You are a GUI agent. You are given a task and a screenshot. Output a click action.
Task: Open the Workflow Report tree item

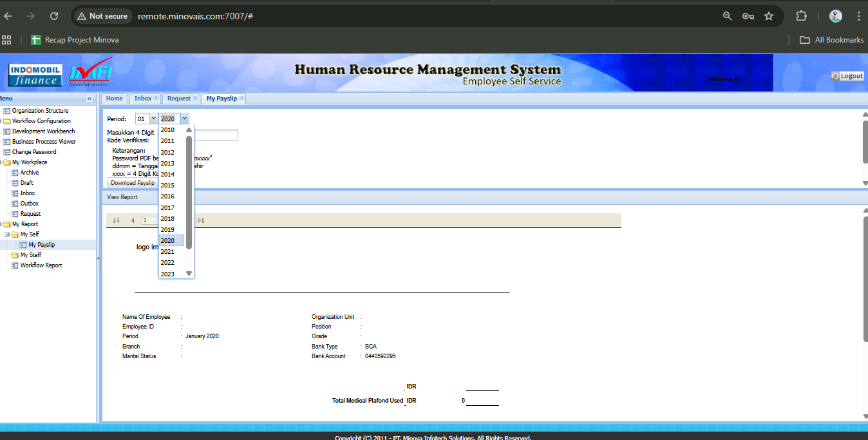pos(41,265)
